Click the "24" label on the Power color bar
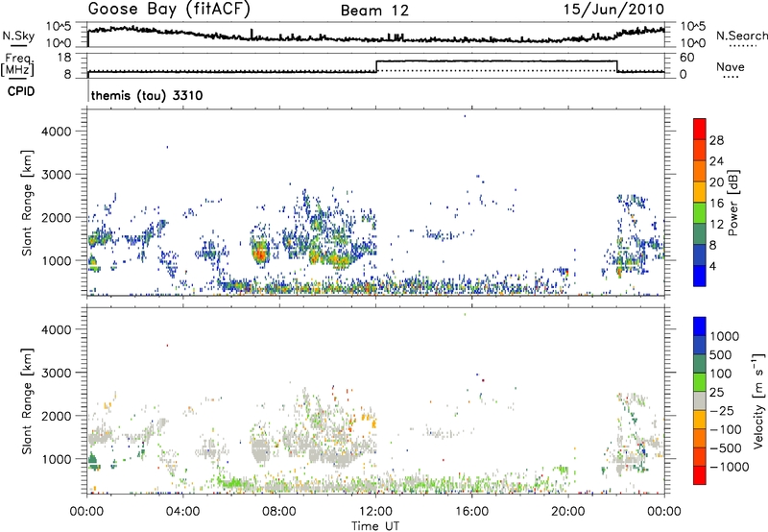 (716, 161)
